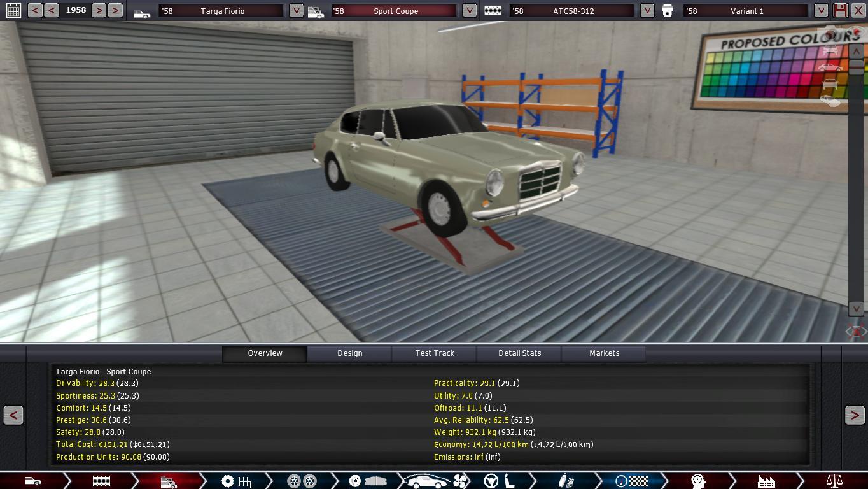This screenshot has width=868, height=489.
Task: Open the factory production step icon
Action: [x=766, y=481]
